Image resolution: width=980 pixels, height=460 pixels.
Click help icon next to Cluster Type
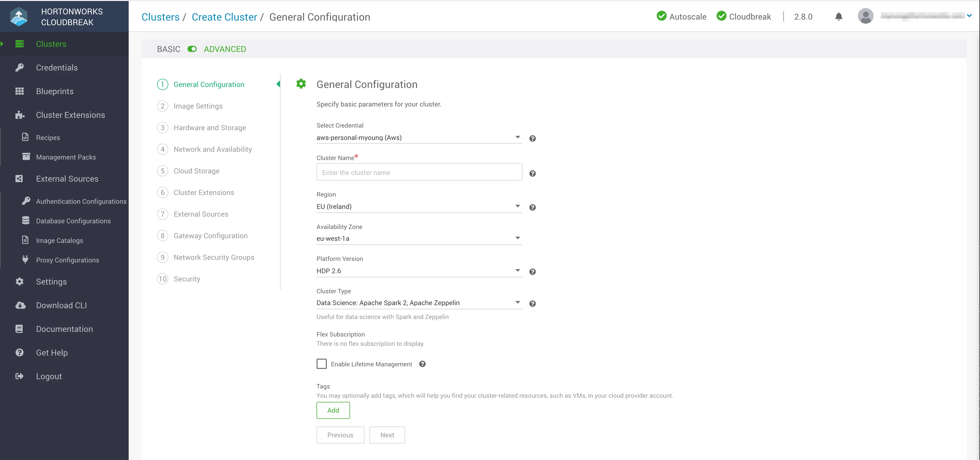pos(533,303)
